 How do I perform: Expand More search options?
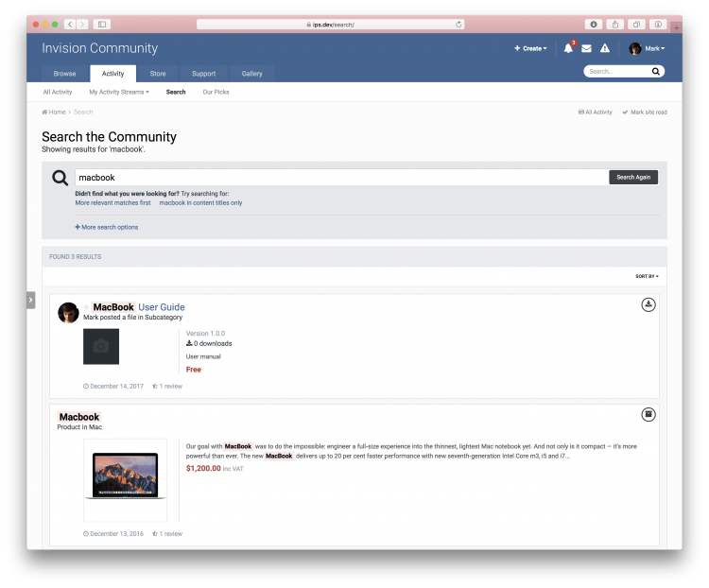(x=107, y=227)
